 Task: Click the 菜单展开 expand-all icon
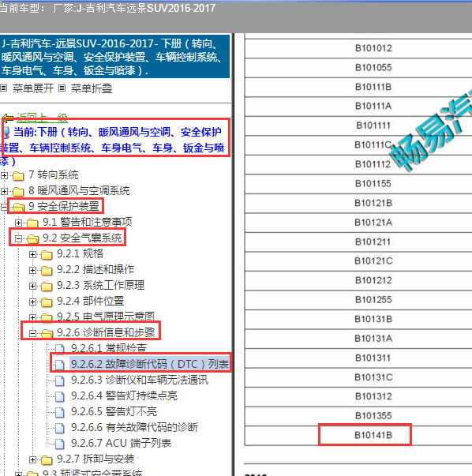click(3, 88)
